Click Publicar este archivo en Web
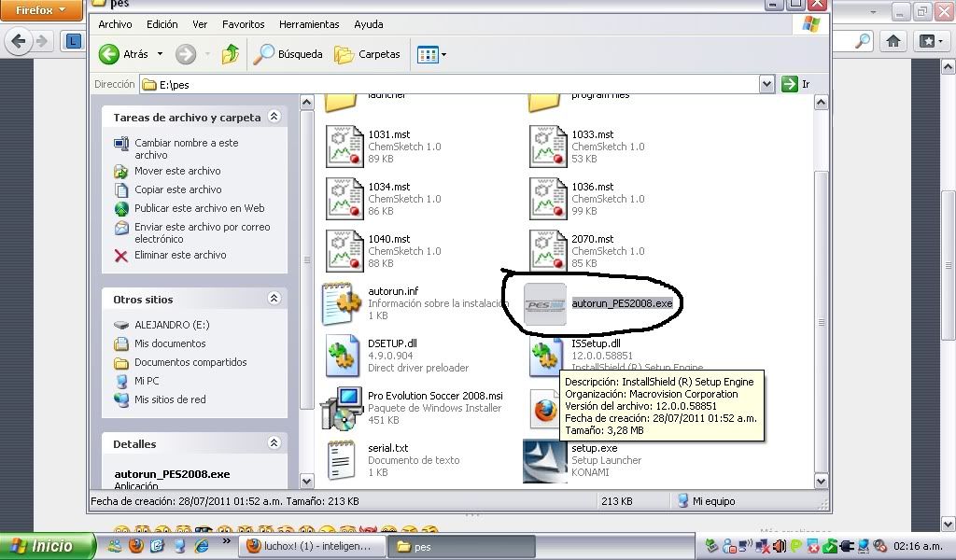Screen dimensions: 956x560 tap(200, 208)
